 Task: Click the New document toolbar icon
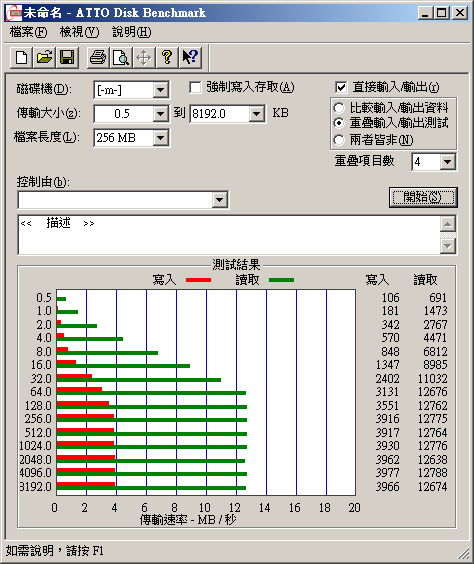[21, 57]
